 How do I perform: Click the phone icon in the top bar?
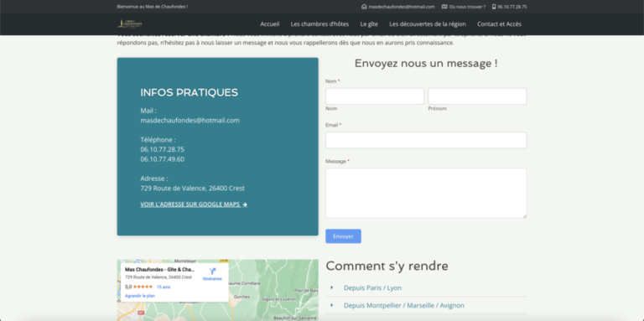pyautogui.click(x=494, y=7)
